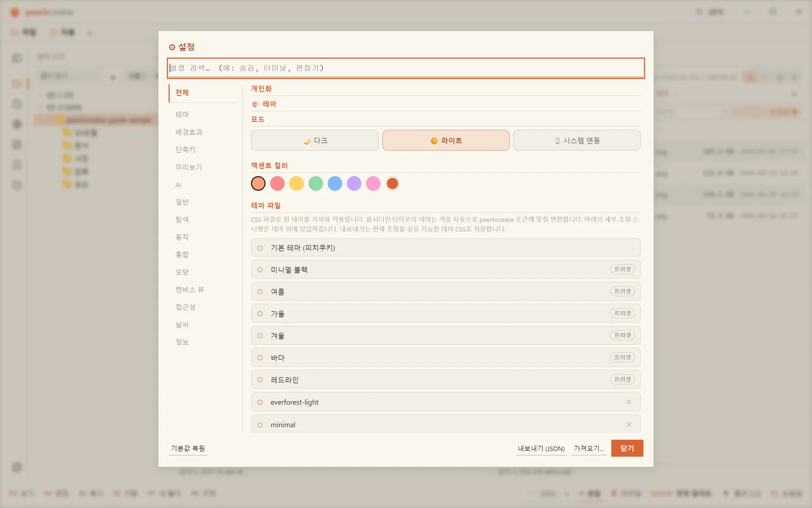Select the 전체 category tab
Screen dimensions: 812x508
tap(202, 93)
